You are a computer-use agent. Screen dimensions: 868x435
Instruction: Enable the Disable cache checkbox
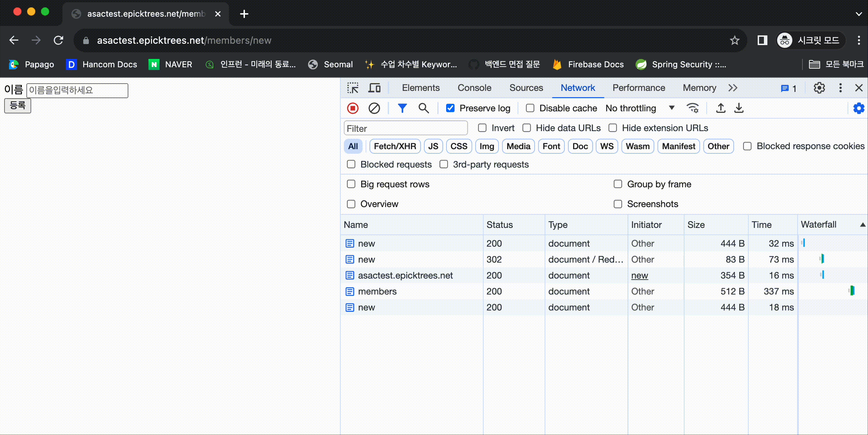[530, 108]
